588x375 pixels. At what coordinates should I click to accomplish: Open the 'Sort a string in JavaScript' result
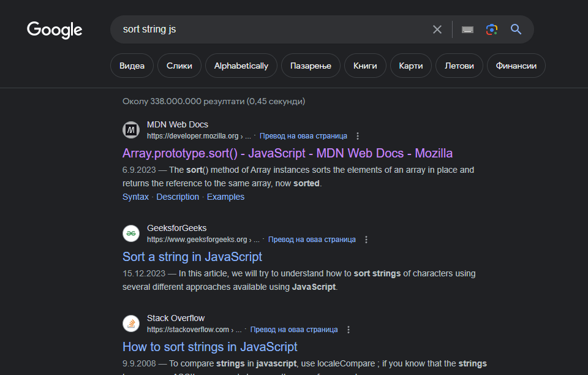click(192, 257)
